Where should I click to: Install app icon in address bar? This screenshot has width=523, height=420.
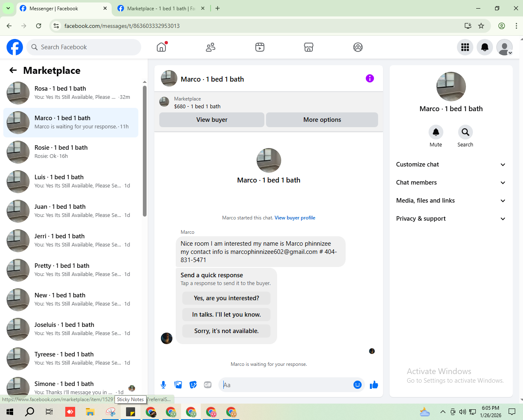468,26
